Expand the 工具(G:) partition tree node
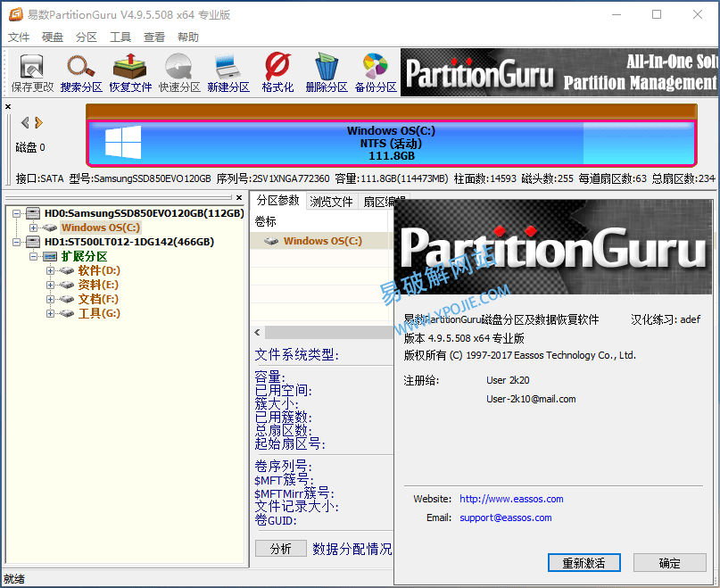This screenshot has height=588, width=720. (51, 313)
